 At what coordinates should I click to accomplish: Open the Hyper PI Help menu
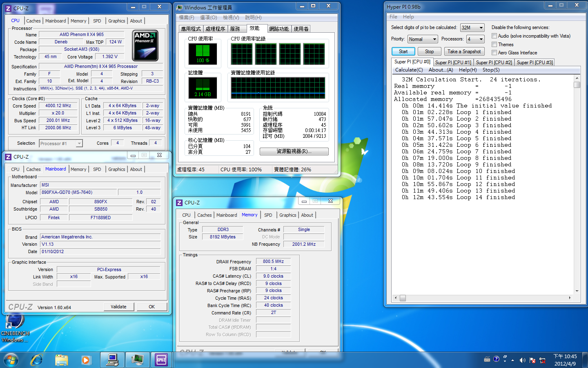(408, 17)
